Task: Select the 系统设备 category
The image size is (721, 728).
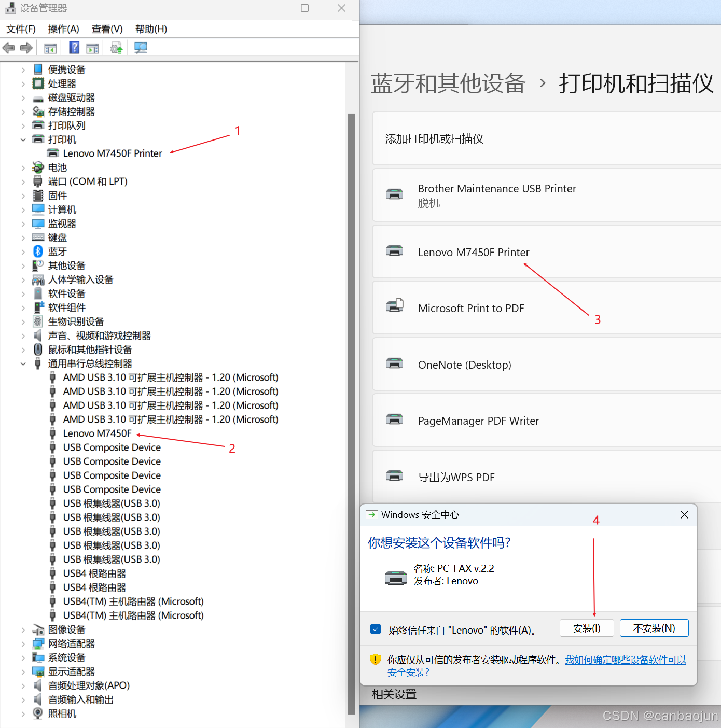Action: (x=67, y=657)
